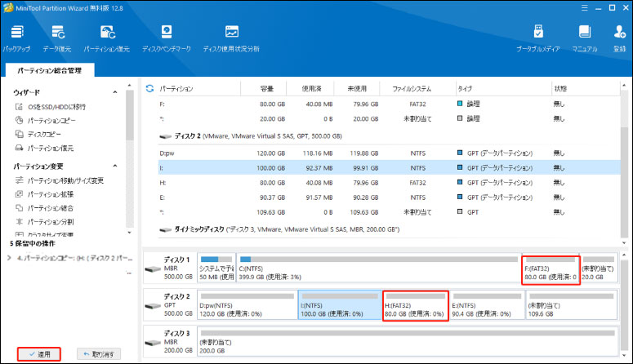Select F:(FAT32) block on disk 1
The height and width of the screenshot is (364, 633).
pos(551,270)
